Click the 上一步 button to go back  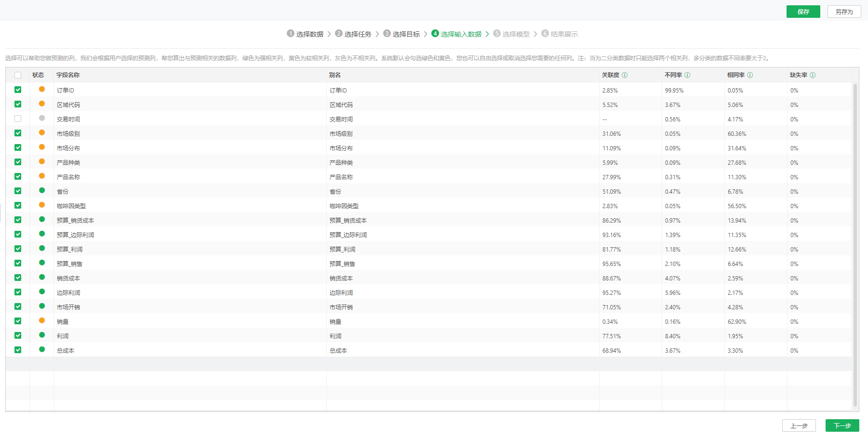800,425
